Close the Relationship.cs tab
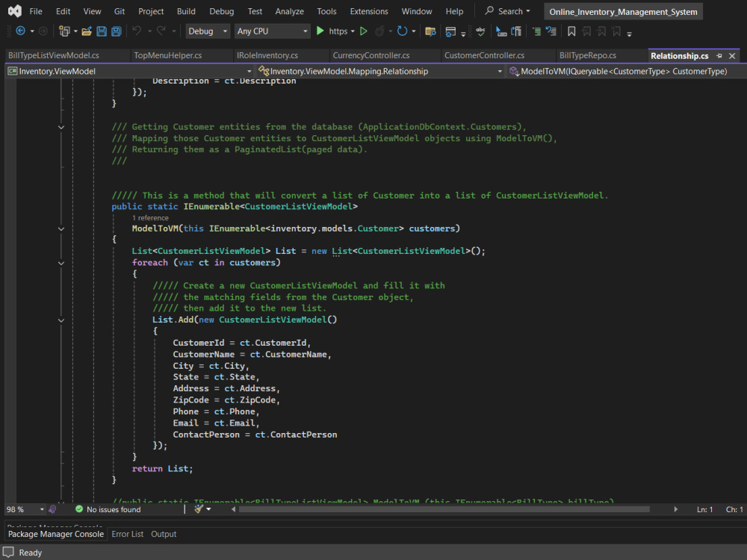This screenshot has height=560, width=747. 732,56
